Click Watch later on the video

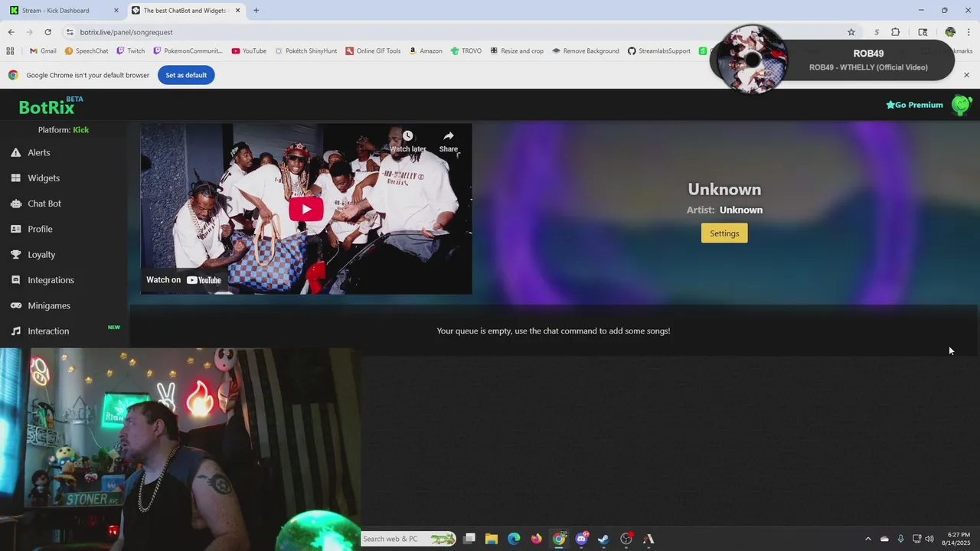(407, 141)
